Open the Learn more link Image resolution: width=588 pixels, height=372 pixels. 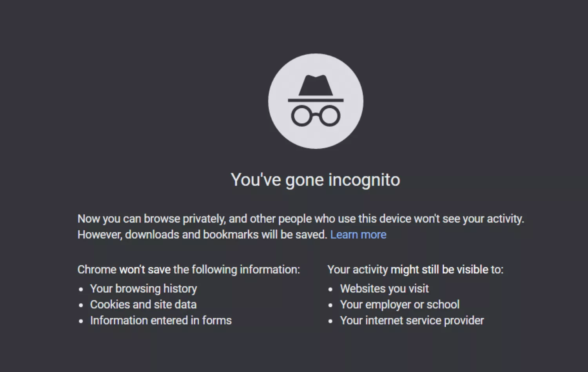[x=358, y=235]
